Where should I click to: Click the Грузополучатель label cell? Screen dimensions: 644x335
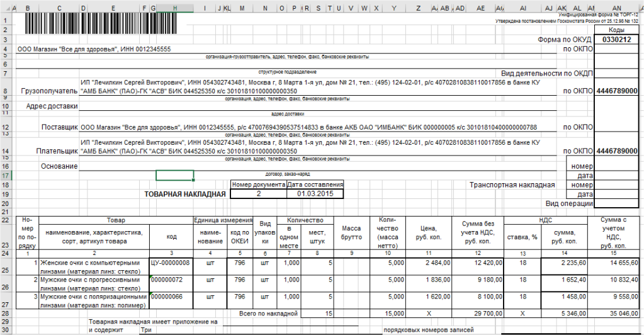[x=49, y=91]
